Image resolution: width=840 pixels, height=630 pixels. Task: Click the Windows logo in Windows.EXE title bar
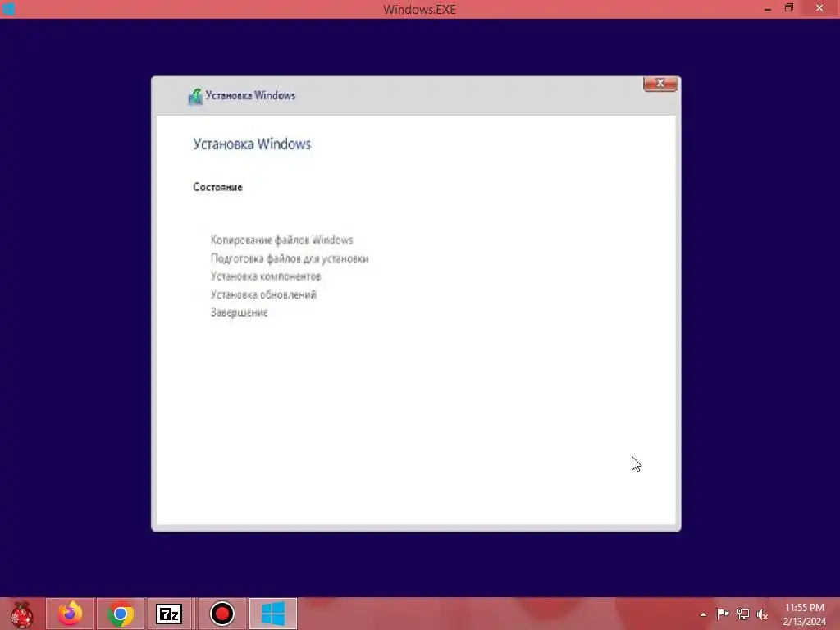[x=8, y=9]
